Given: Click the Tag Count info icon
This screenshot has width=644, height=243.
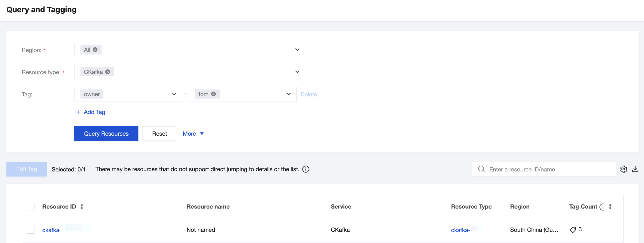Looking at the screenshot, I should tap(602, 207).
